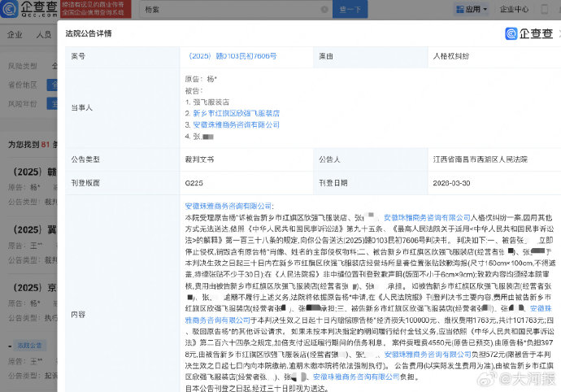Open the case number 赣0103民初7606号 link
561x392 pixels.
point(232,56)
